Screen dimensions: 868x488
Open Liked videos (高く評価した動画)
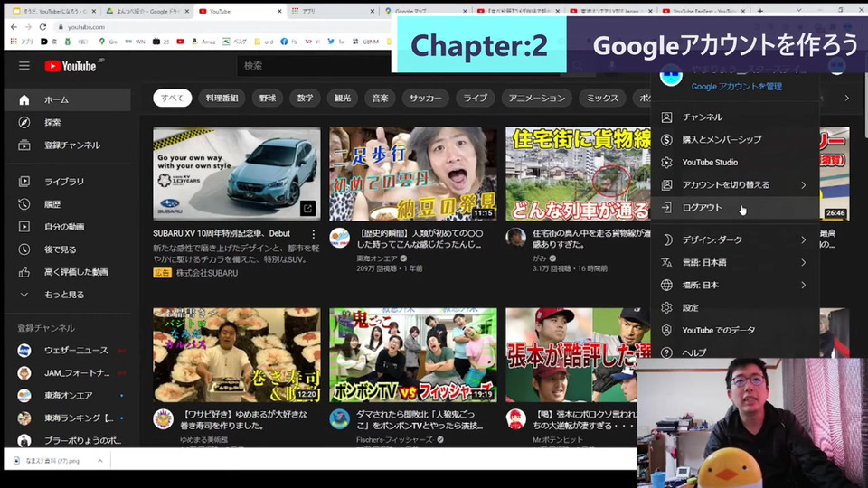pos(68,272)
